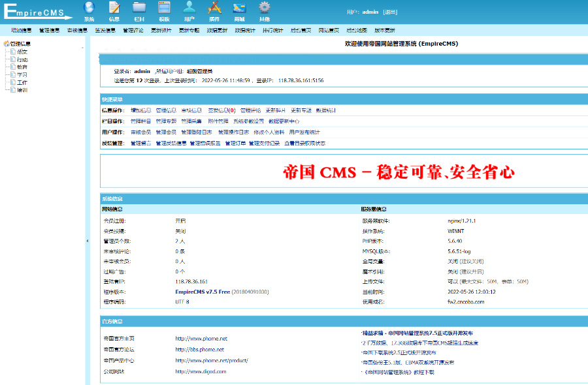
Task: Choose 更新碎片 in the submenu bar
Action: click(161, 30)
